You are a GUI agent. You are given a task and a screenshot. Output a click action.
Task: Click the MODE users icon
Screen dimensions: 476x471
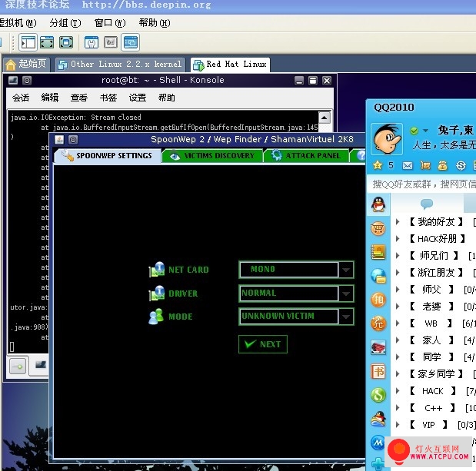click(156, 317)
